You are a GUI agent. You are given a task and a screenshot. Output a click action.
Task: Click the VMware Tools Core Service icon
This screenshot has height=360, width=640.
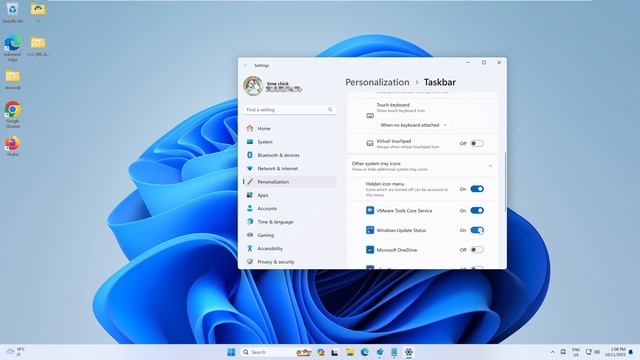(370, 210)
